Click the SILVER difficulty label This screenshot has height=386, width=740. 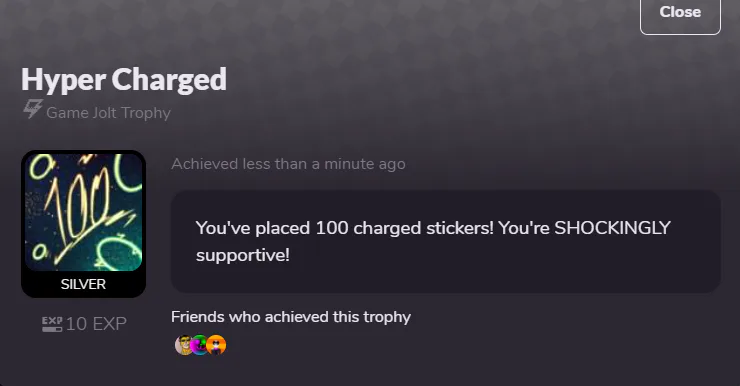tap(83, 284)
